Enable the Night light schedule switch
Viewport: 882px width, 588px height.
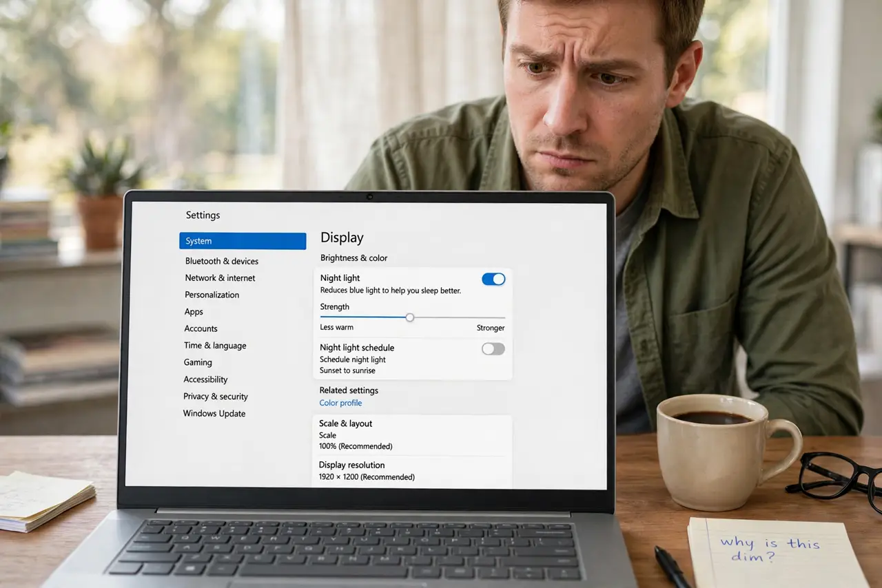tap(493, 349)
